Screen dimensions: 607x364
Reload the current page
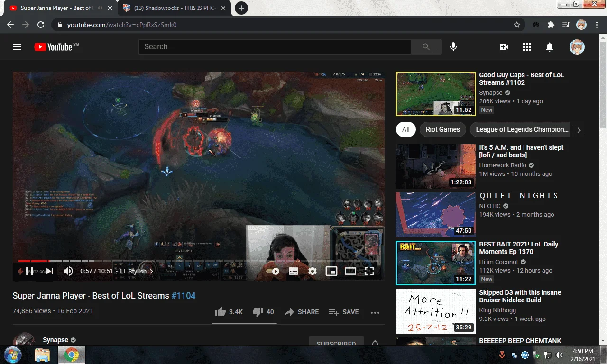pos(41,25)
